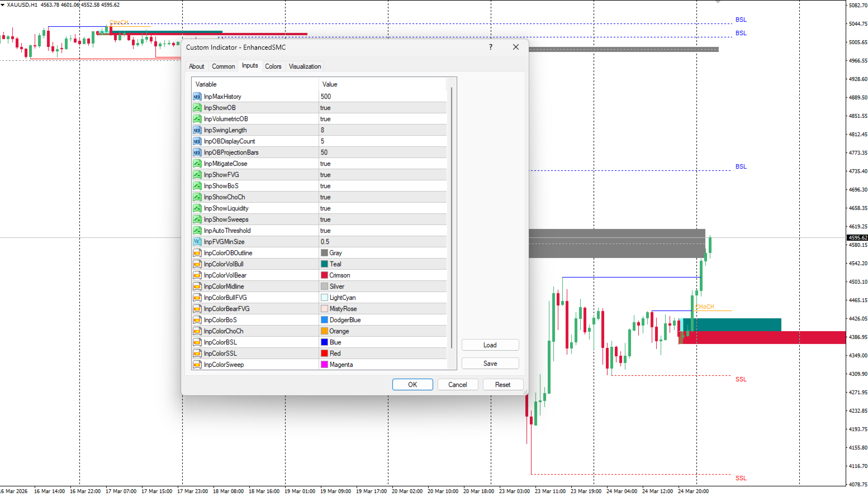
Task: Open the Blue color value dropdown
Action: click(x=383, y=342)
